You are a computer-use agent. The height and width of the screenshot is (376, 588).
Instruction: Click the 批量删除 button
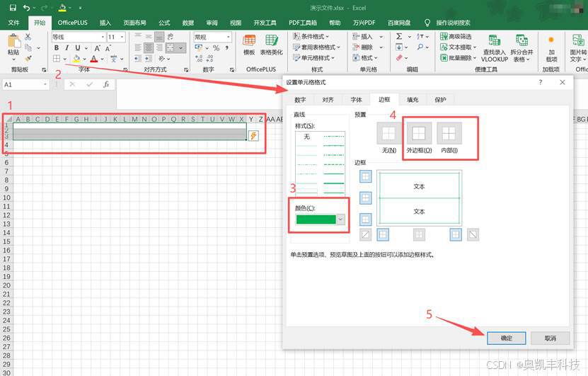click(x=459, y=58)
